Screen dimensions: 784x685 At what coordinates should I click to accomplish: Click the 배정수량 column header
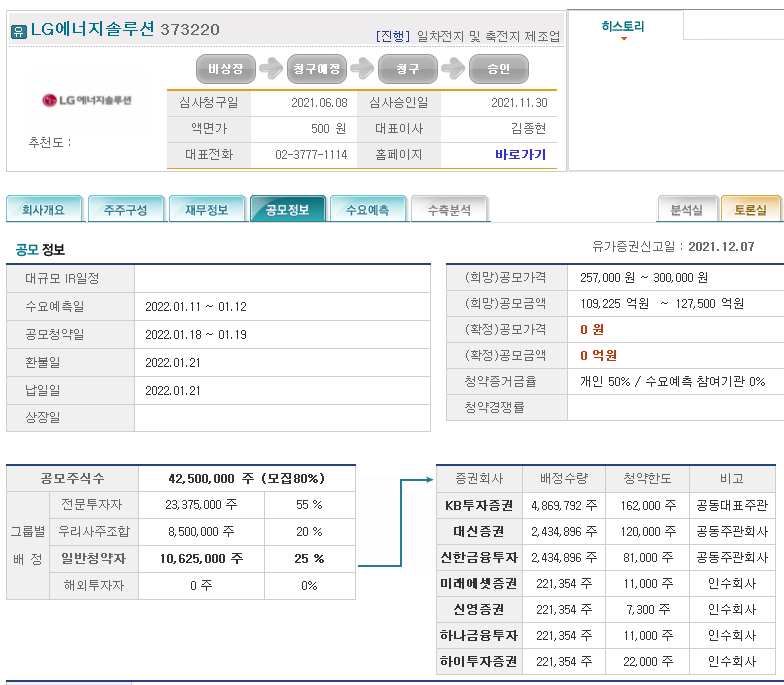[x=564, y=478]
